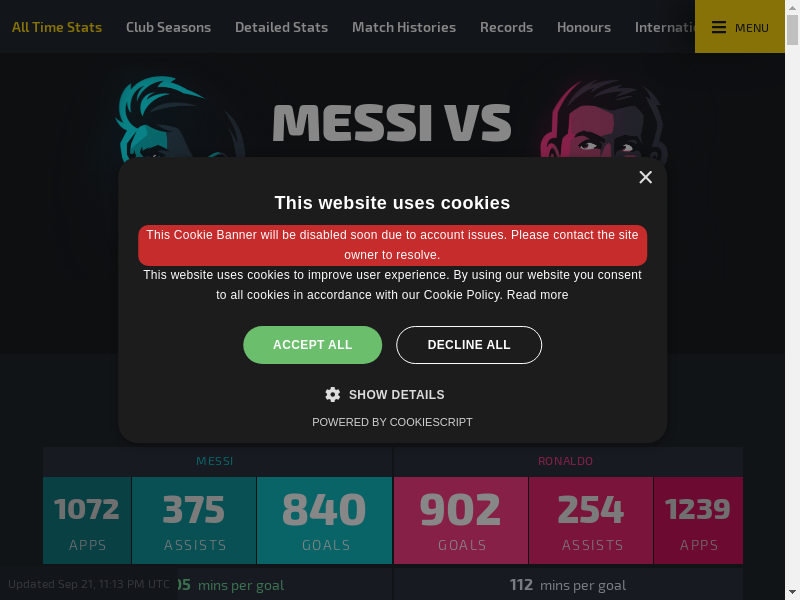Open the hamburger Menu button

coord(740,27)
